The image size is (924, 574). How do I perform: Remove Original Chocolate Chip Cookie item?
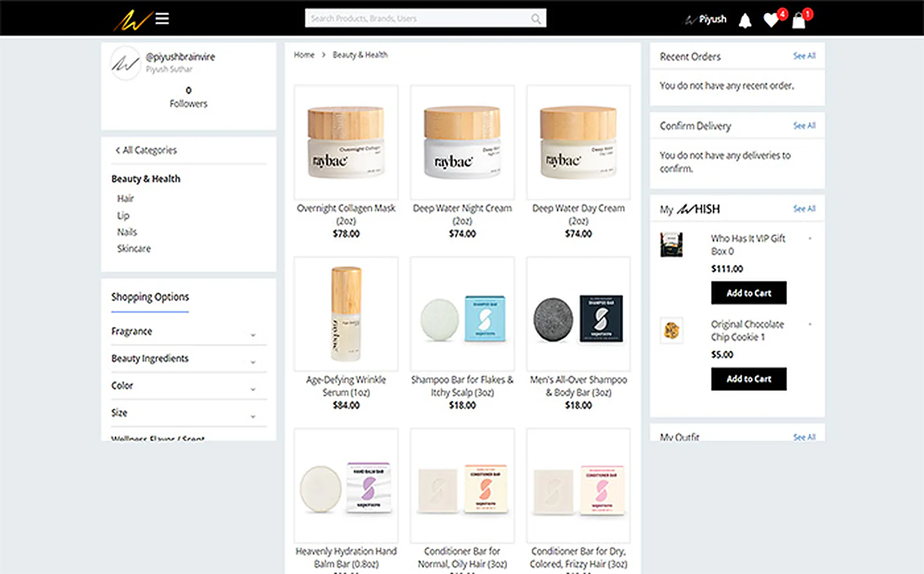[x=810, y=325]
